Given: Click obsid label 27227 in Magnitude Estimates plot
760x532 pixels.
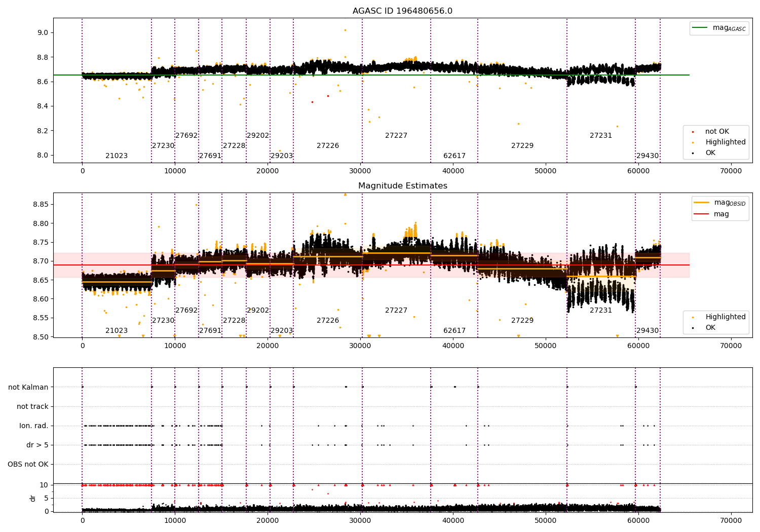Looking at the screenshot, I should coord(396,311).
